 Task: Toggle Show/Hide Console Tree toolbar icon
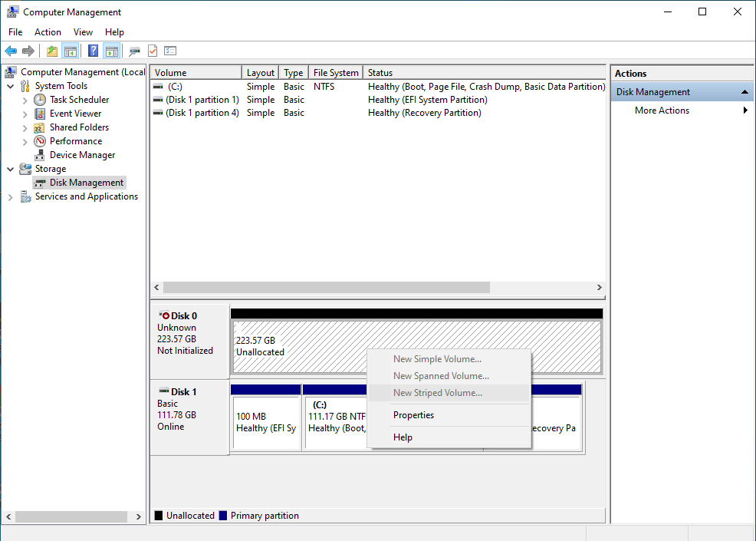tap(71, 51)
